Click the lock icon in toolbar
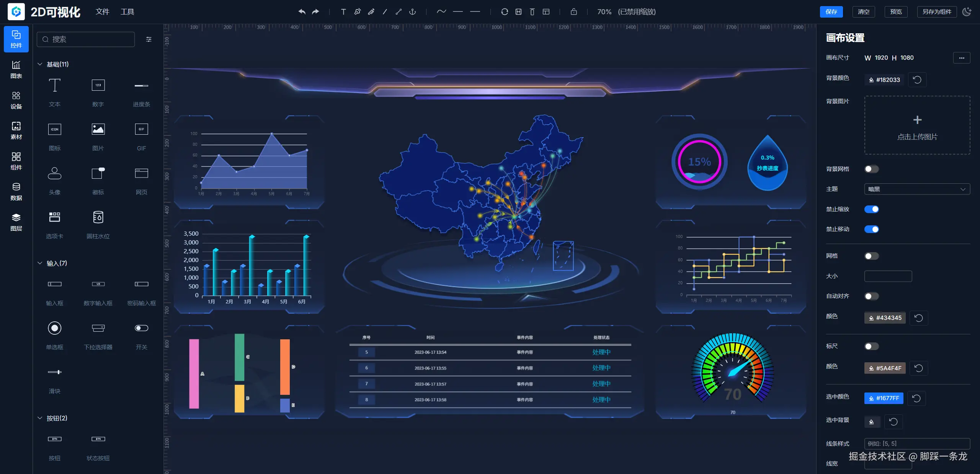 pos(573,11)
